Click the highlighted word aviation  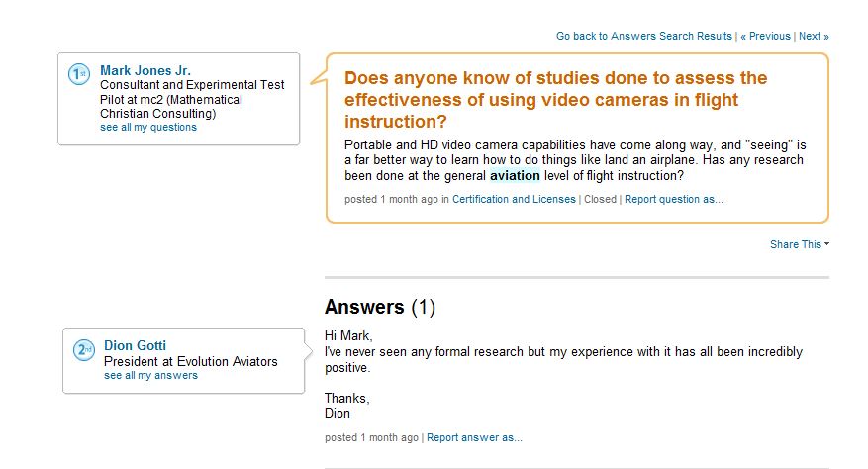[515, 176]
